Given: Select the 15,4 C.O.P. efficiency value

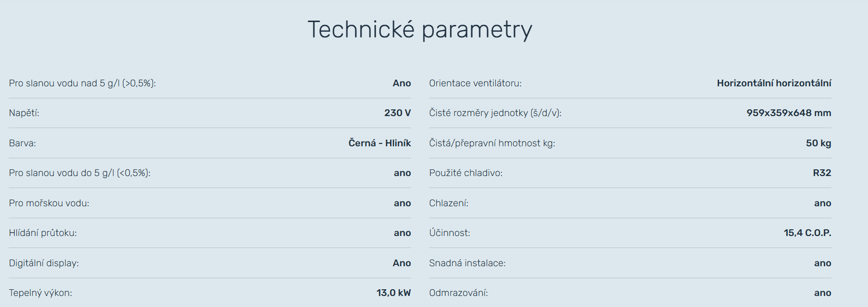Looking at the screenshot, I should [x=807, y=233].
